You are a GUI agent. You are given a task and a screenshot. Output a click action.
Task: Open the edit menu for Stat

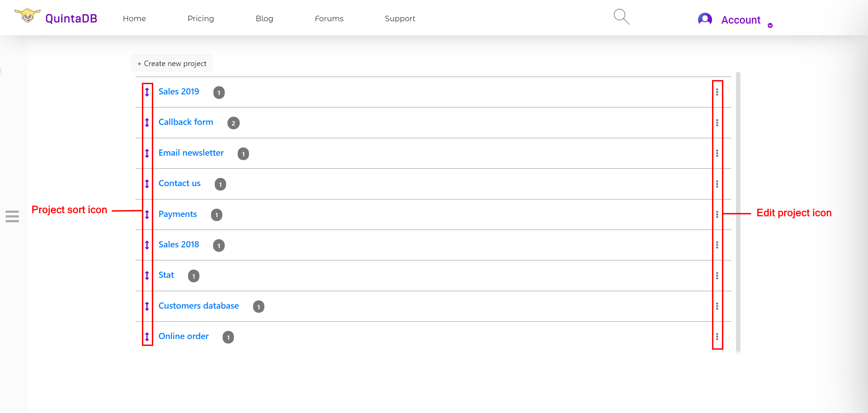[x=717, y=275]
